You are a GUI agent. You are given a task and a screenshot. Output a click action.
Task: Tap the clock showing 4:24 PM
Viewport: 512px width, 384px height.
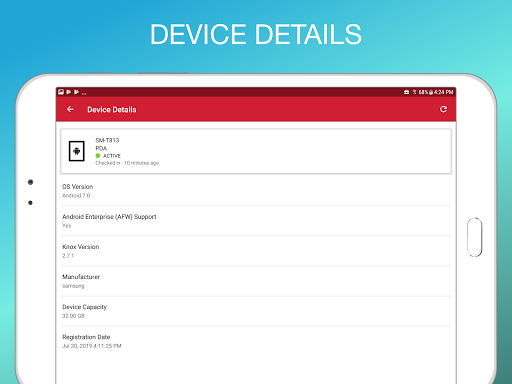443,92
